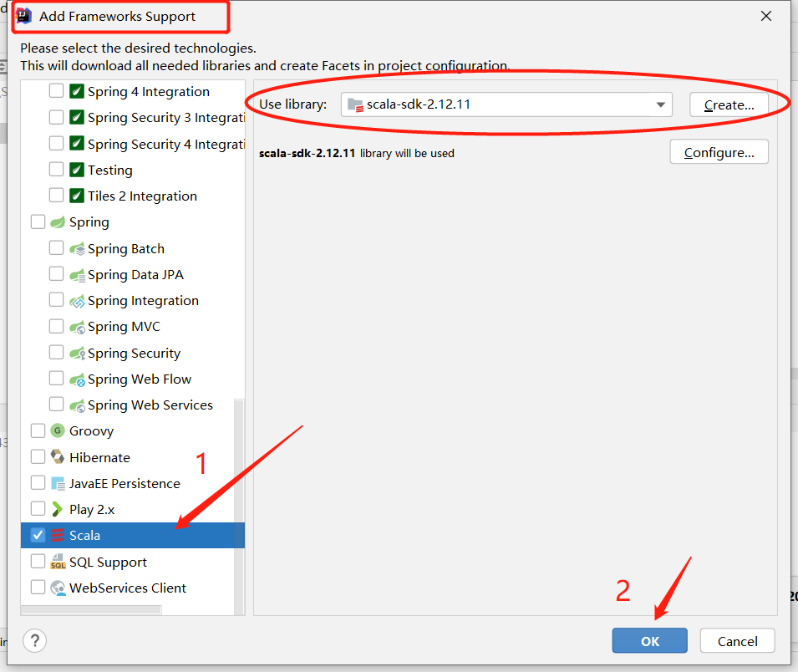798x672 pixels.
Task: Click the Spring Web Services icon
Action: pyautogui.click(x=77, y=405)
